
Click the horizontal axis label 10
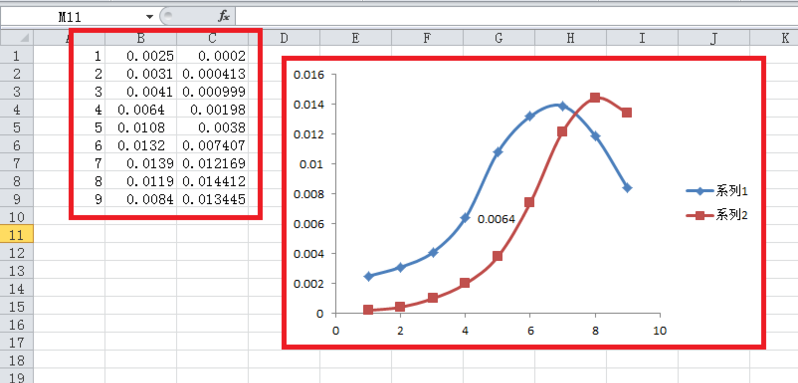pyautogui.click(x=660, y=331)
